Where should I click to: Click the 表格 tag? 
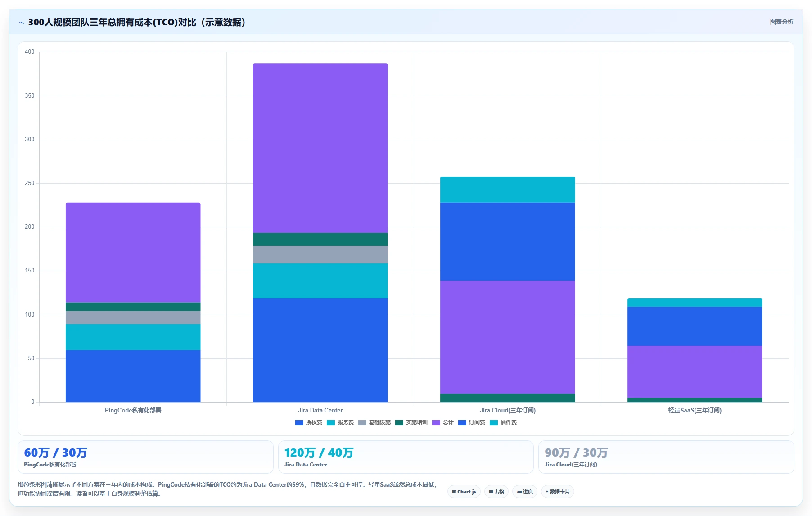pos(496,492)
